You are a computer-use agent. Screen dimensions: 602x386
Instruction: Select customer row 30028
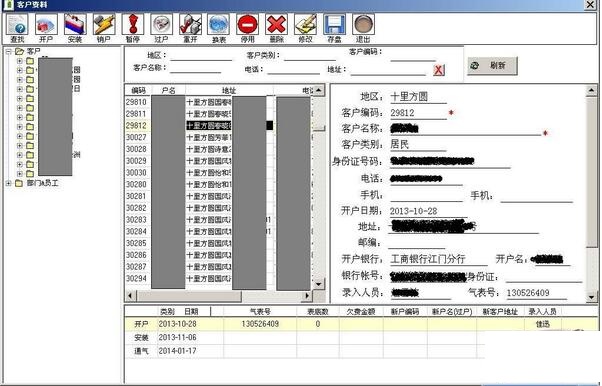[218, 149]
